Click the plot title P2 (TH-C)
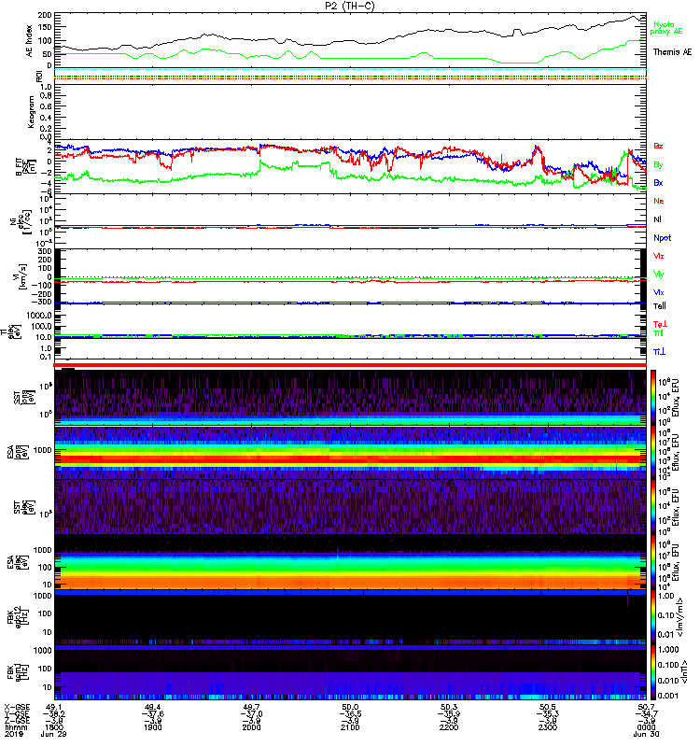700x747 pixels. [349, 6]
